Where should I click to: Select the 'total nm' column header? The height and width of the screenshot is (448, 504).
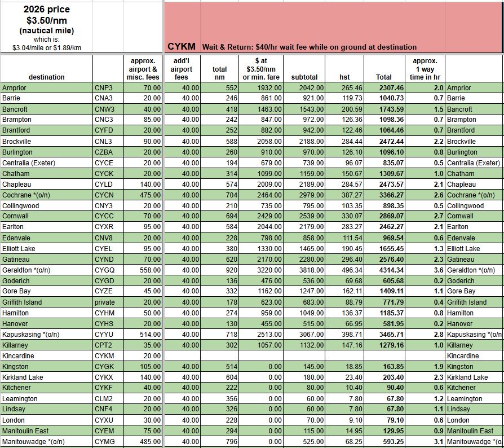[219, 73]
